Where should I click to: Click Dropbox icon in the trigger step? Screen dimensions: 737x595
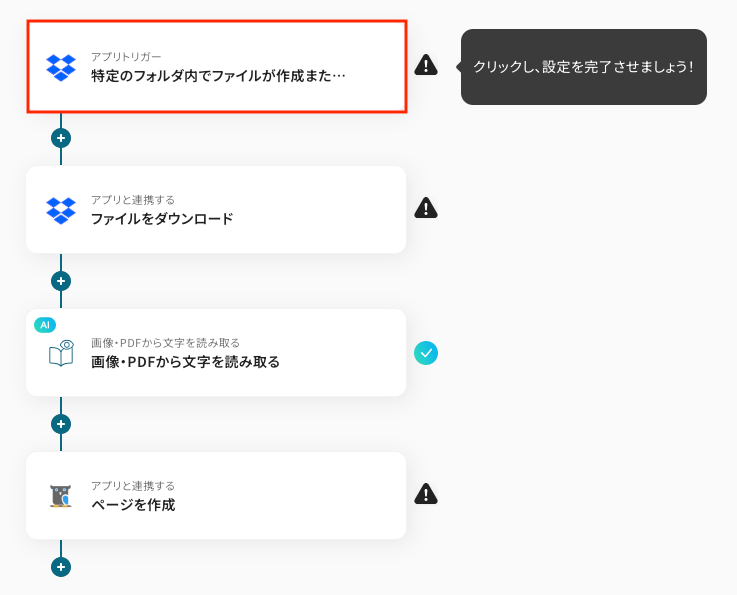[61, 67]
